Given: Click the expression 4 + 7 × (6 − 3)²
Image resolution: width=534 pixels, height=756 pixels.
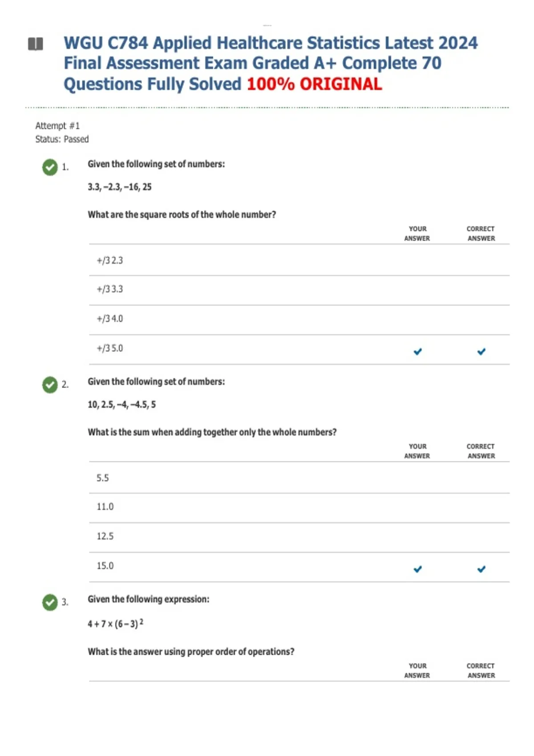Looking at the screenshot, I should (x=115, y=624).
